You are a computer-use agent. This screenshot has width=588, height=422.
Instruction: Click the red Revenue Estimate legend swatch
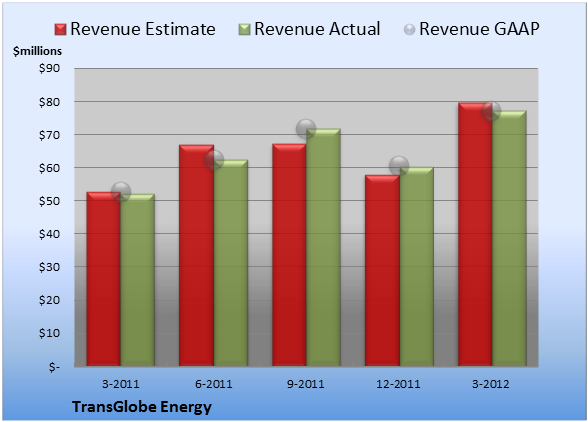pyautogui.click(x=60, y=29)
